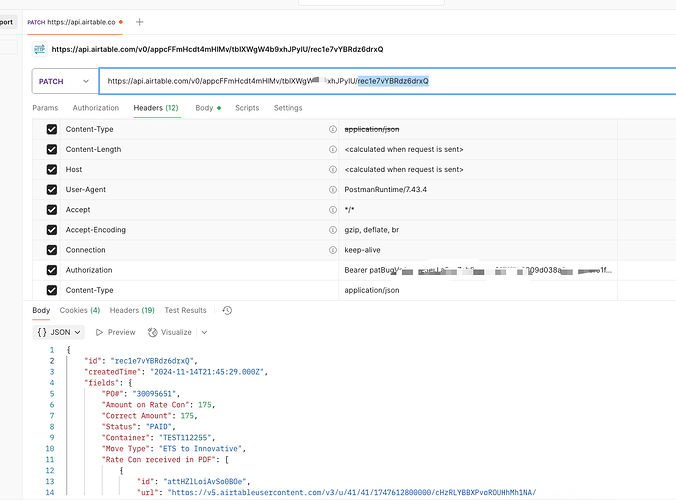676x500 pixels.
Task: Uncheck the last Content-Type header checkbox
Action: coord(52,290)
